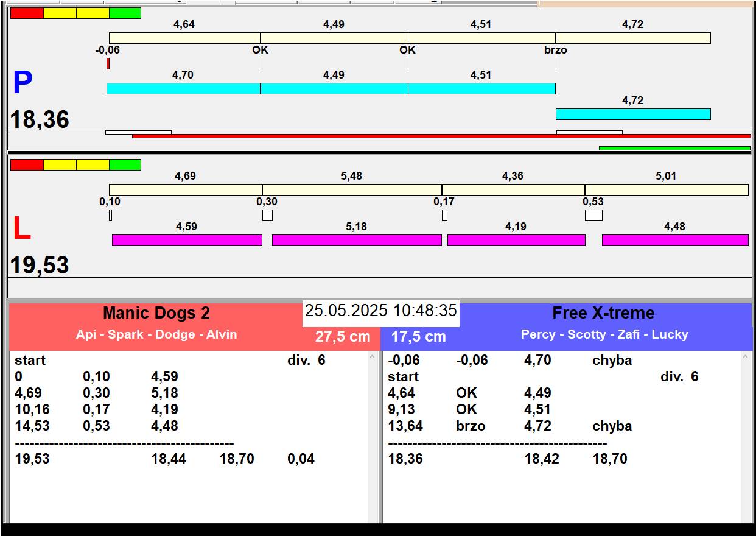
Task: Click the red lane letter L
Action: (21, 229)
